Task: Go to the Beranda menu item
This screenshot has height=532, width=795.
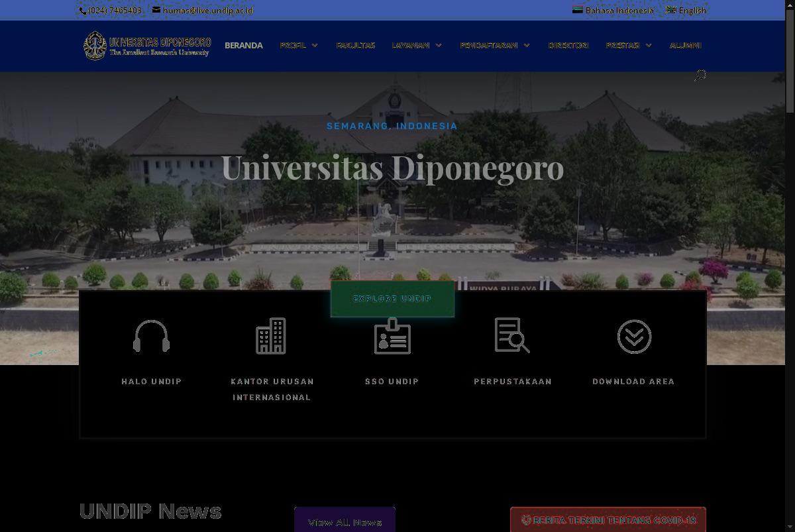Action: click(x=244, y=45)
